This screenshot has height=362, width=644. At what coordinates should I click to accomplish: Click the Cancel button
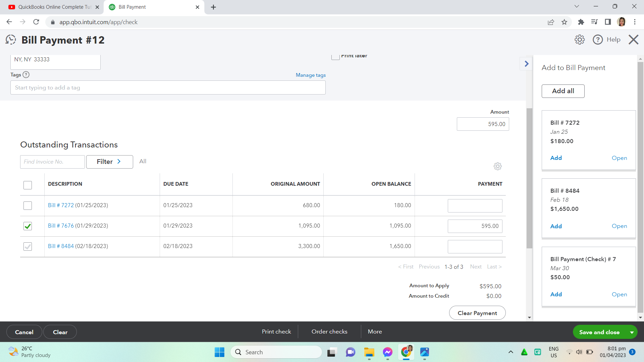[x=24, y=332]
